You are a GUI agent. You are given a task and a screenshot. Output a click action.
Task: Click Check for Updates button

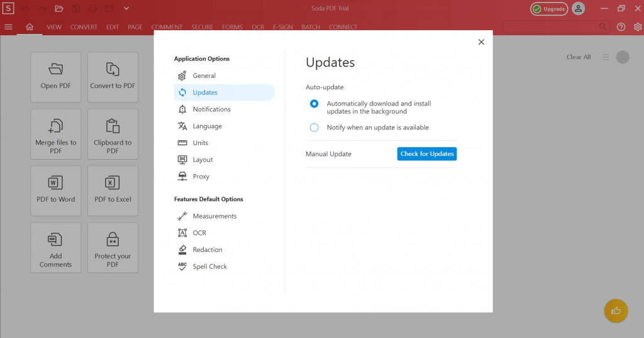click(427, 154)
